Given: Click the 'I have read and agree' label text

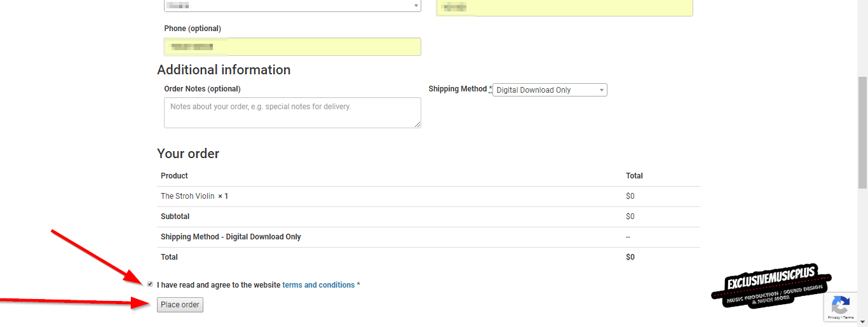Looking at the screenshot, I should pos(218,285).
